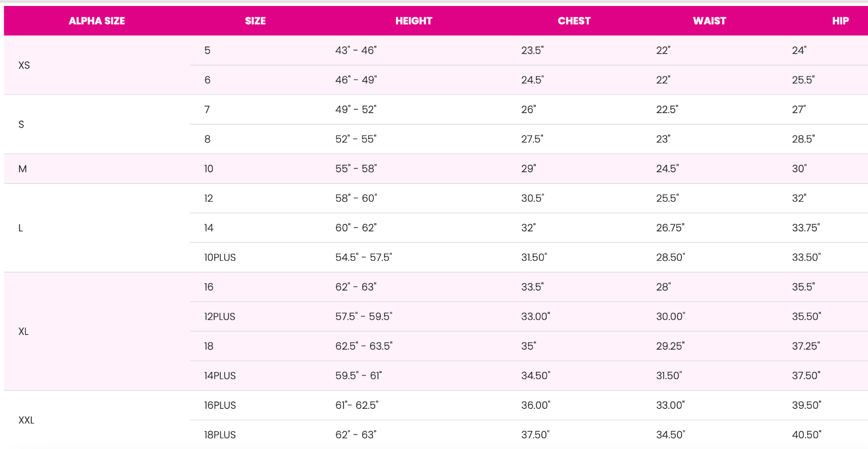Click the chest value 34.50"
The width and height of the screenshot is (868, 449).
click(536, 376)
